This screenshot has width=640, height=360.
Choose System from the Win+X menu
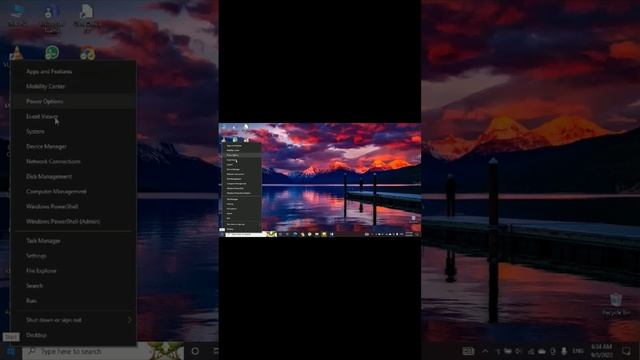coord(73,131)
